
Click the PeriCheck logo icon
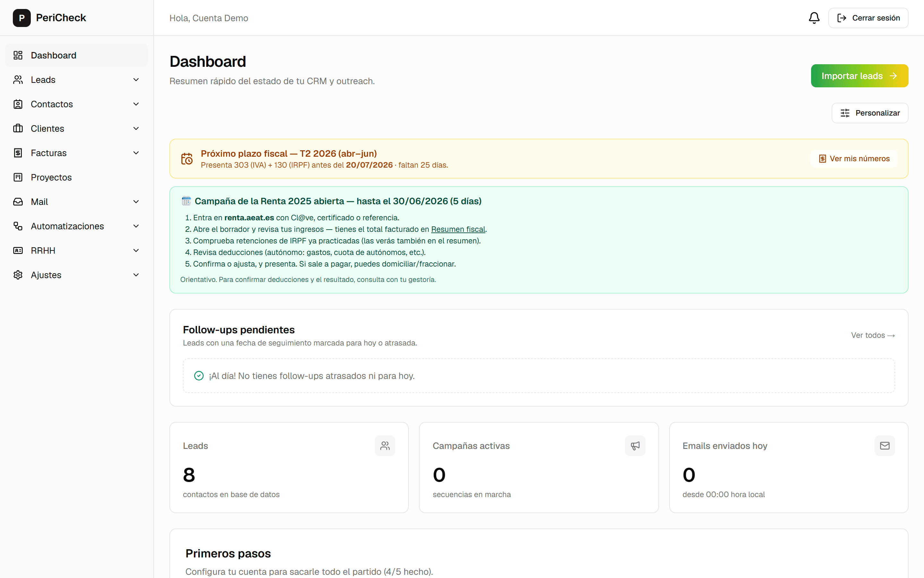(22, 18)
